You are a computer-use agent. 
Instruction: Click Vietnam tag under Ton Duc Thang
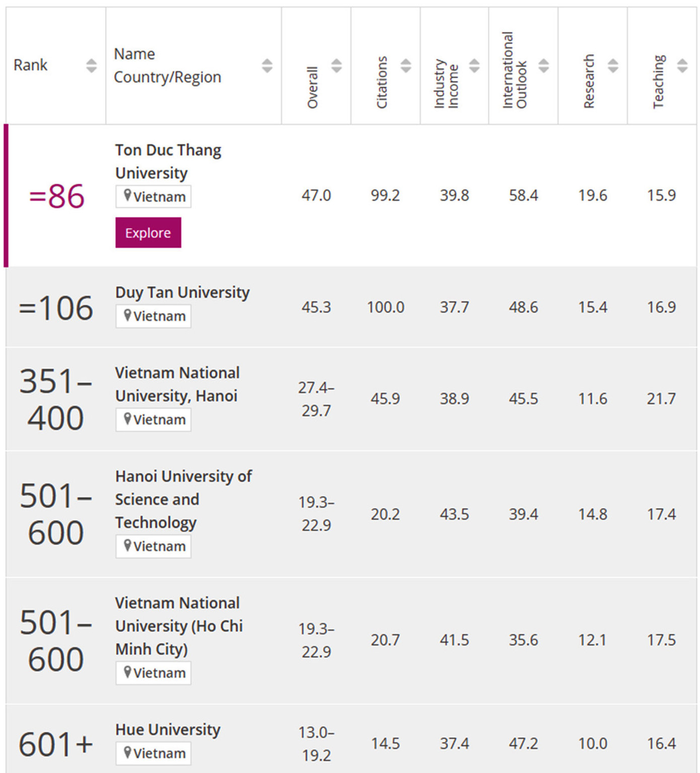[154, 196]
